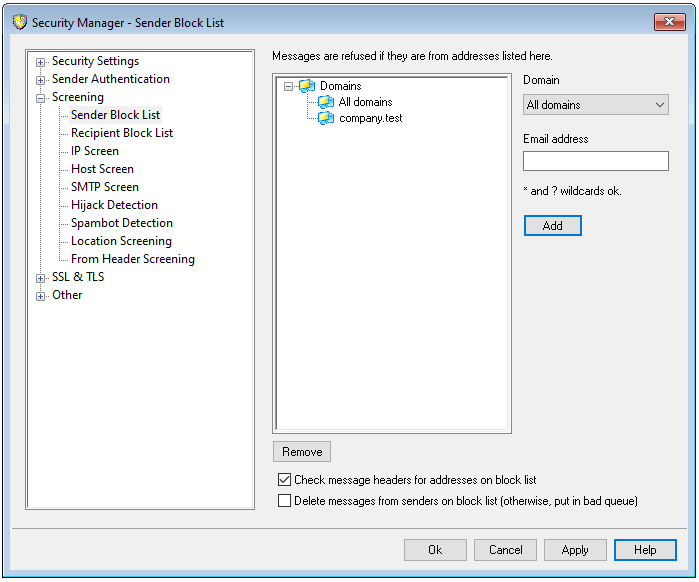699x582 pixels.
Task: Click the company.test domain folder icon
Action: [x=325, y=118]
